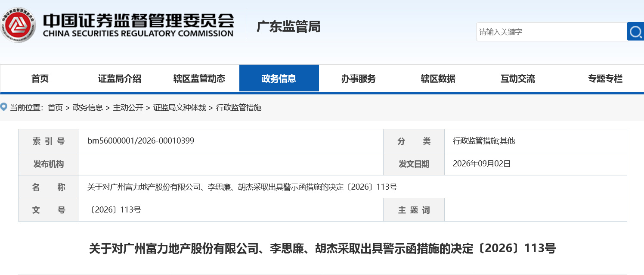Click the 广东监管局 heading
The image size is (644, 275).
pos(288,27)
